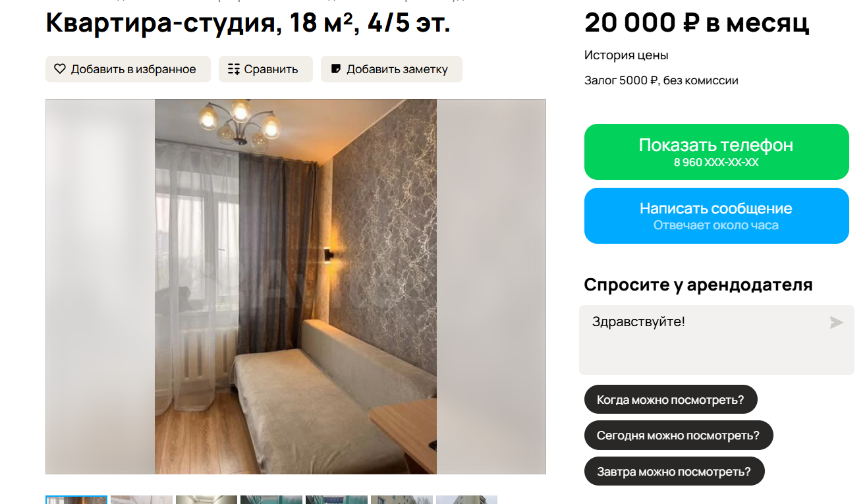
Task: Select the sixth photo thumbnail
Action: (402, 500)
